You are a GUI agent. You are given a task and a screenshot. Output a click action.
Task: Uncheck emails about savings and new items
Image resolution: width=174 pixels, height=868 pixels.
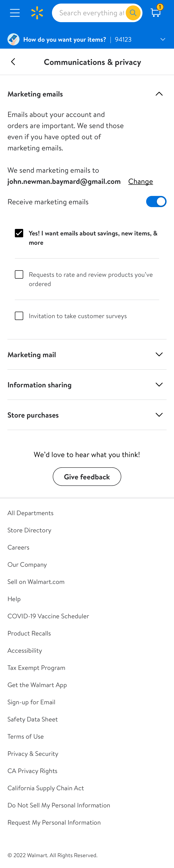click(19, 233)
